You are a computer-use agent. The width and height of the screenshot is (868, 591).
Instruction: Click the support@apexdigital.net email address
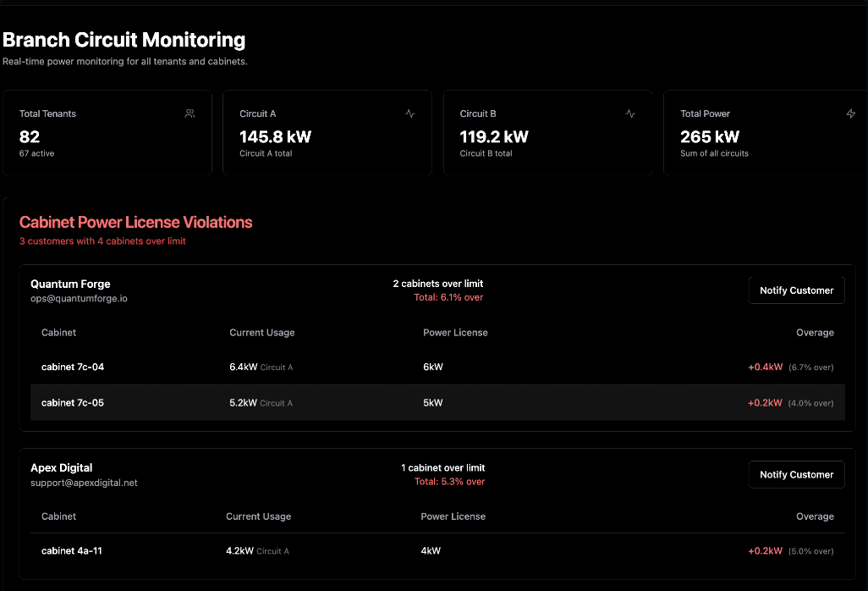(85, 482)
